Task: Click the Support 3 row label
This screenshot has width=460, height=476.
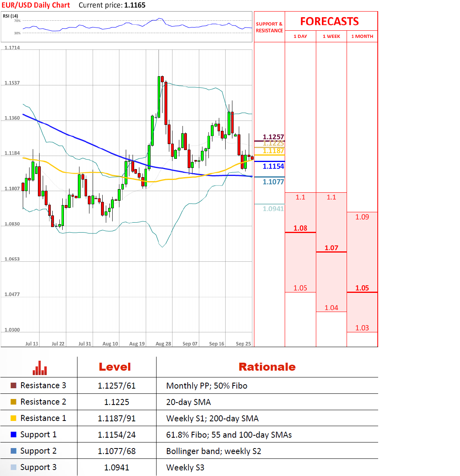Action: [38, 468]
